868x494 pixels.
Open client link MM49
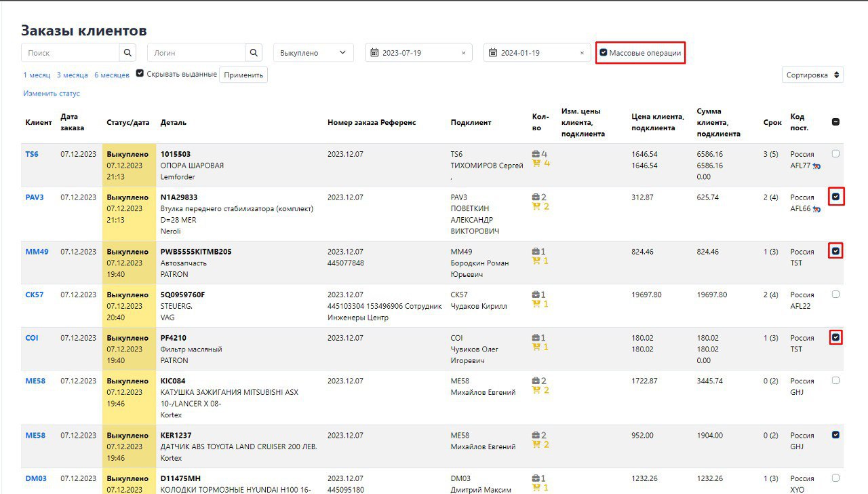37,252
